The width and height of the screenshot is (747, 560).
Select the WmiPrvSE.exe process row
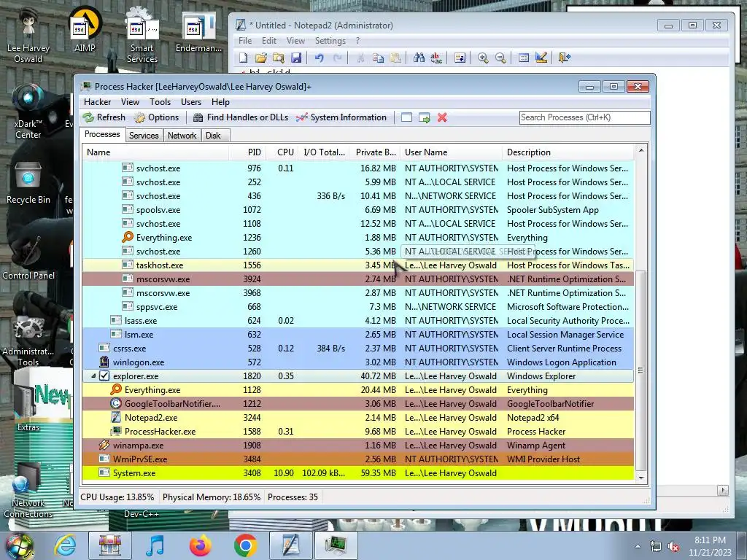(x=357, y=459)
